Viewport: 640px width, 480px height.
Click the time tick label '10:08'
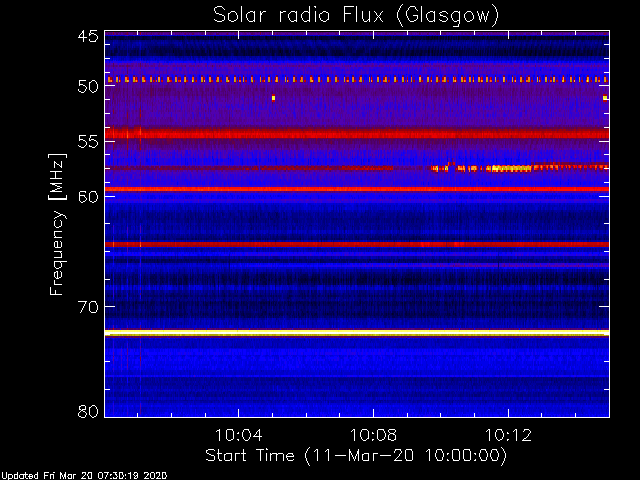point(373,435)
